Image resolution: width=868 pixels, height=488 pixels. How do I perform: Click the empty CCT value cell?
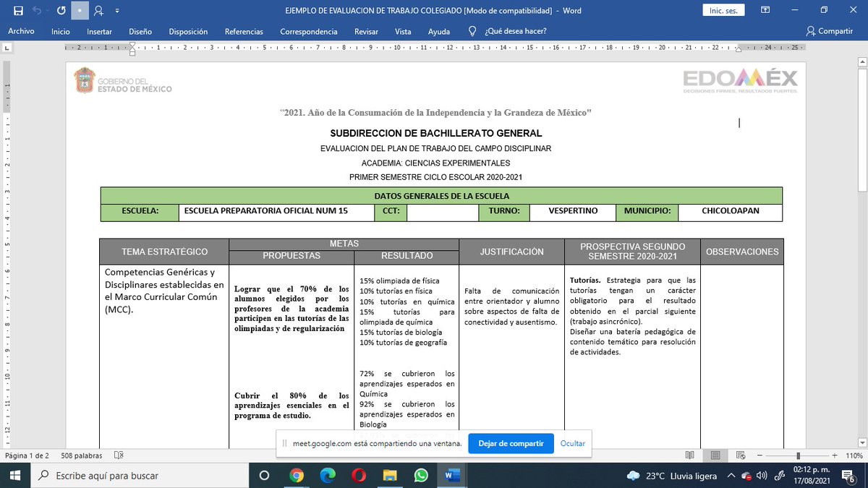442,211
